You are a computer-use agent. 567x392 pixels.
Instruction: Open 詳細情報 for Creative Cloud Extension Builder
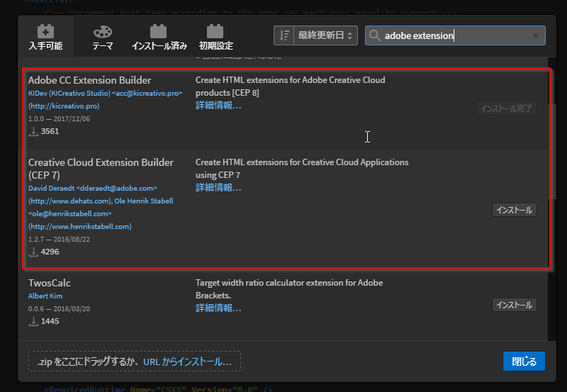218,188
